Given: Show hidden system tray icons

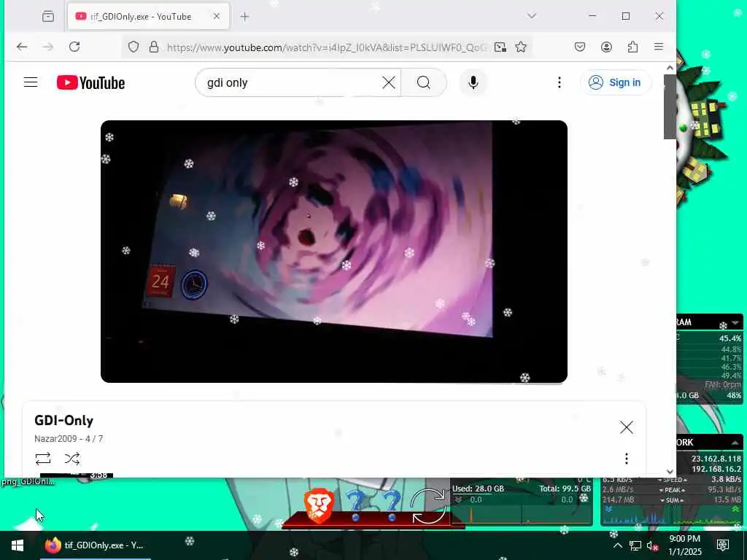Looking at the screenshot, I should (617, 545).
